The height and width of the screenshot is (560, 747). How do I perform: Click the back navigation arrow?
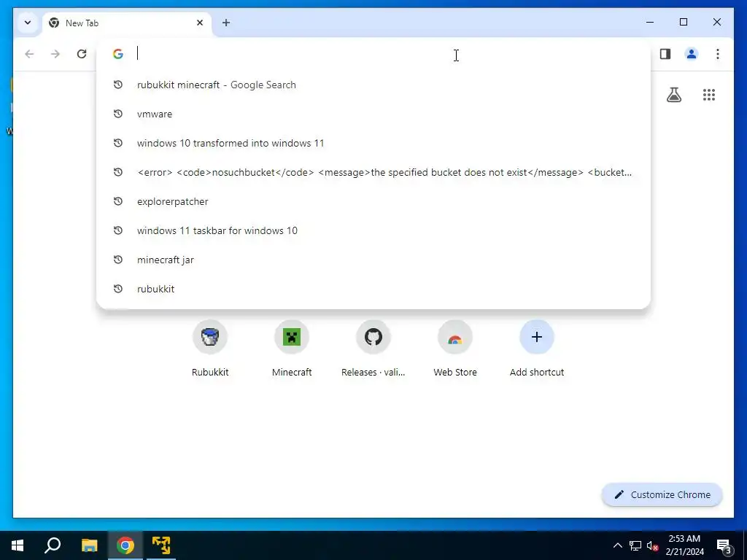tap(29, 54)
